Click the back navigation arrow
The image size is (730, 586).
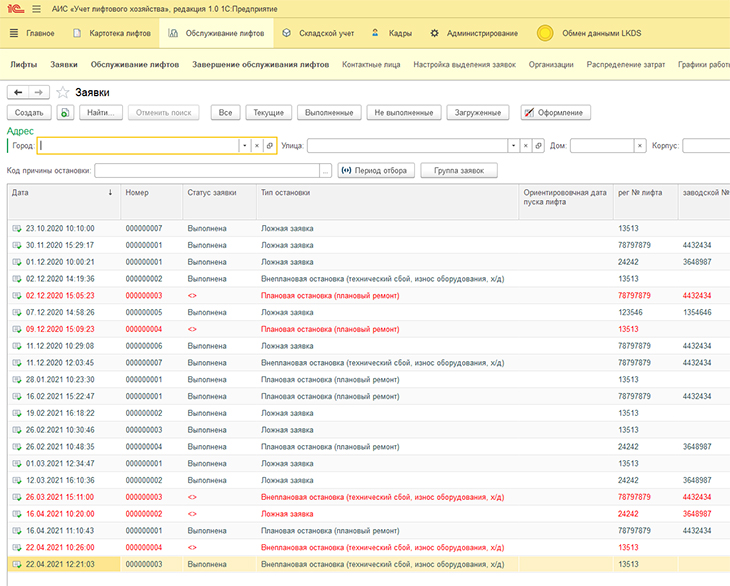tap(18, 92)
